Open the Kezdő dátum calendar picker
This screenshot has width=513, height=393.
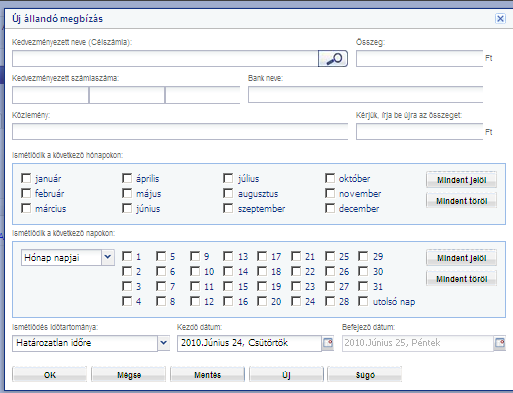click(328, 343)
